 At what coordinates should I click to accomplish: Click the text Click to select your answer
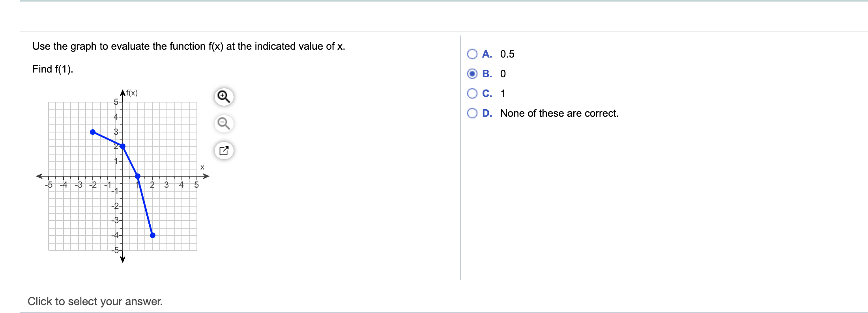[x=95, y=301]
